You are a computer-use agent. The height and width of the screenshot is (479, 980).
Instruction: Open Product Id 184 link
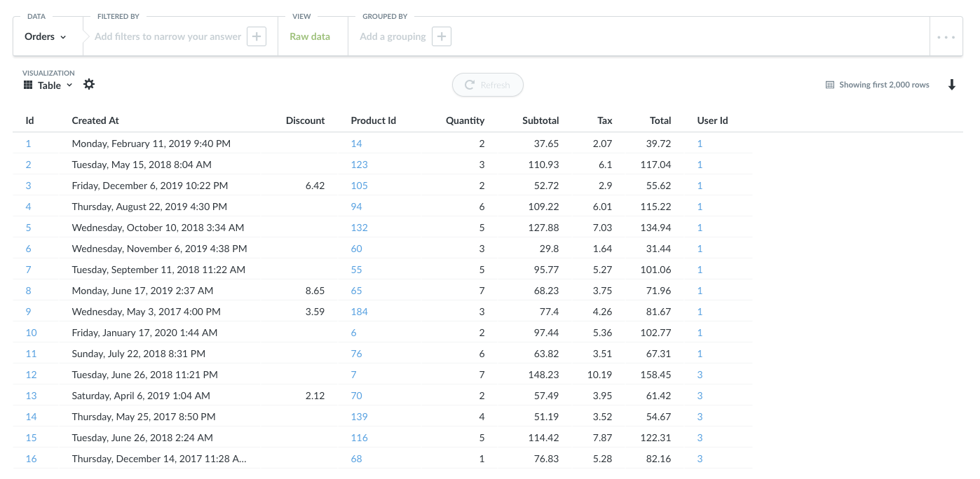[x=359, y=312]
